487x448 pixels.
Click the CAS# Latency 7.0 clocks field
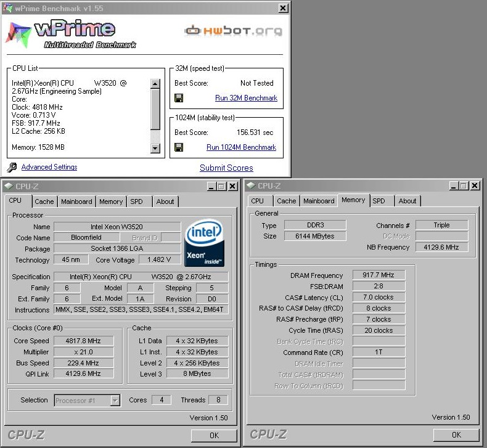click(379, 297)
